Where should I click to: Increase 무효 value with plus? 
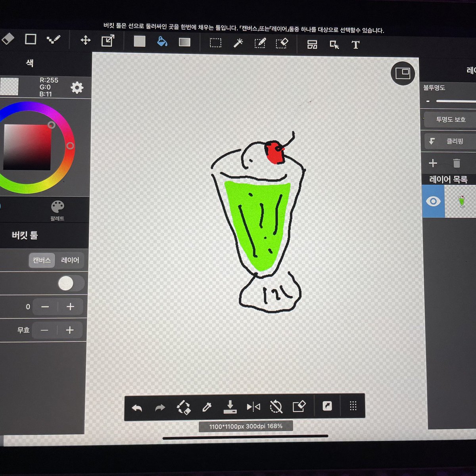(x=70, y=330)
